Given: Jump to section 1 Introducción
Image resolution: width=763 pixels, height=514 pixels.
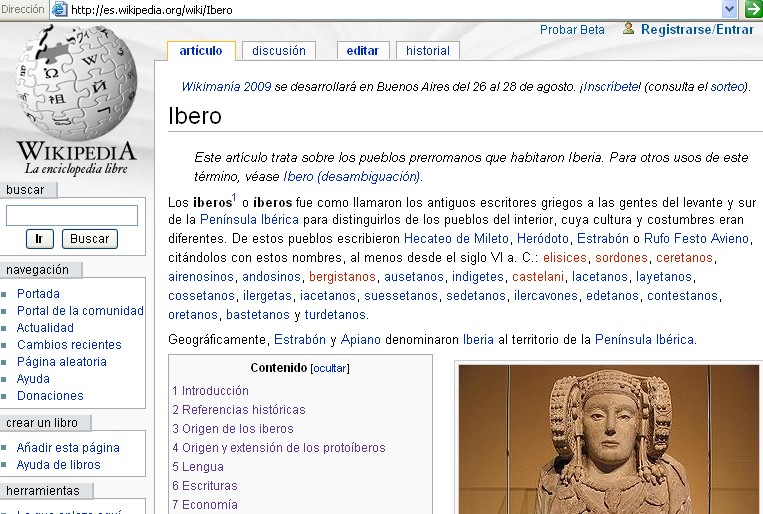Looking at the screenshot, I should click(210, 390).
